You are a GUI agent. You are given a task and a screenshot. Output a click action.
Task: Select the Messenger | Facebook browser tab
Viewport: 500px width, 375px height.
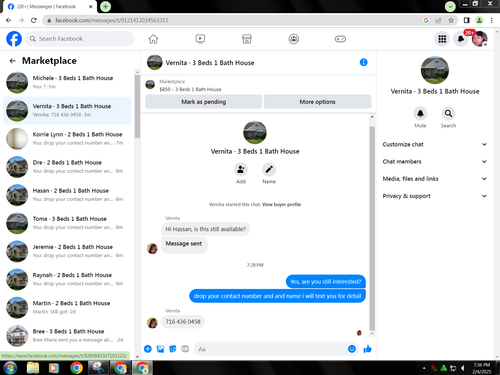(50, 7)
